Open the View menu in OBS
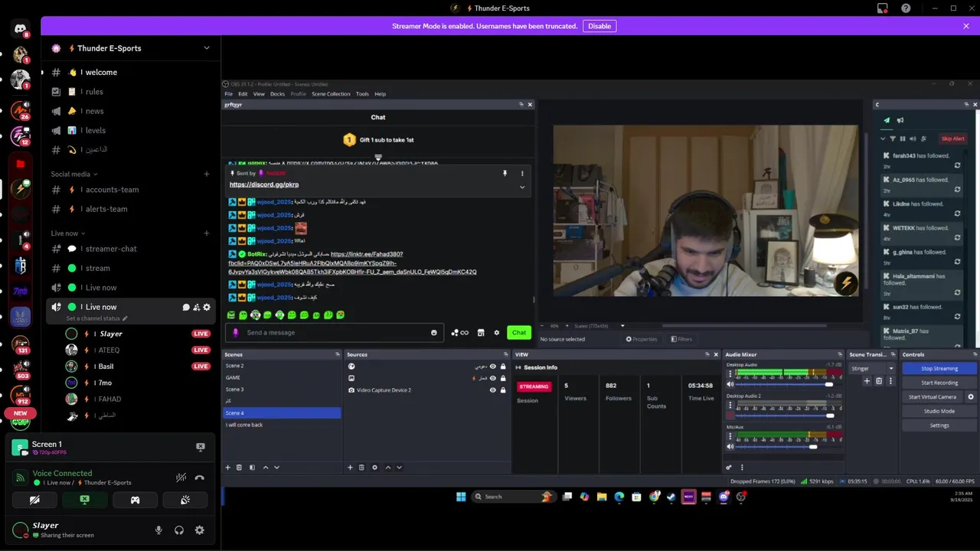980x551 pixels. [259, 94]
